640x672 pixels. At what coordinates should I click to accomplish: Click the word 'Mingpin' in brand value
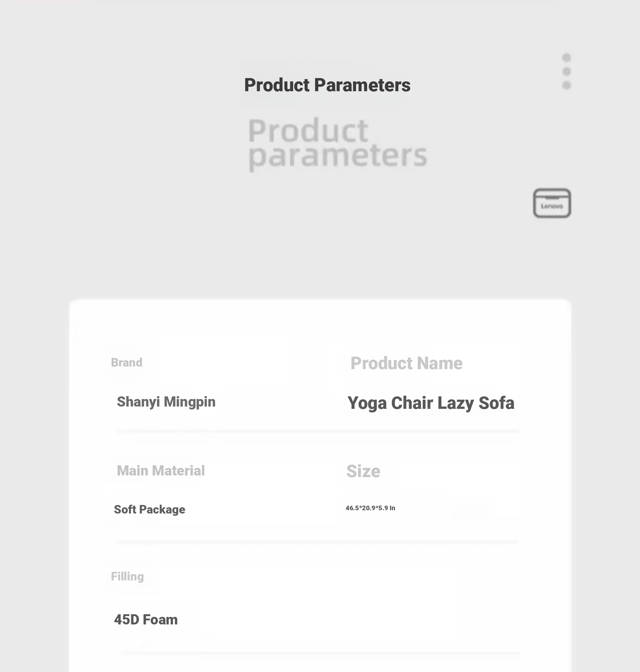point(189,402)
